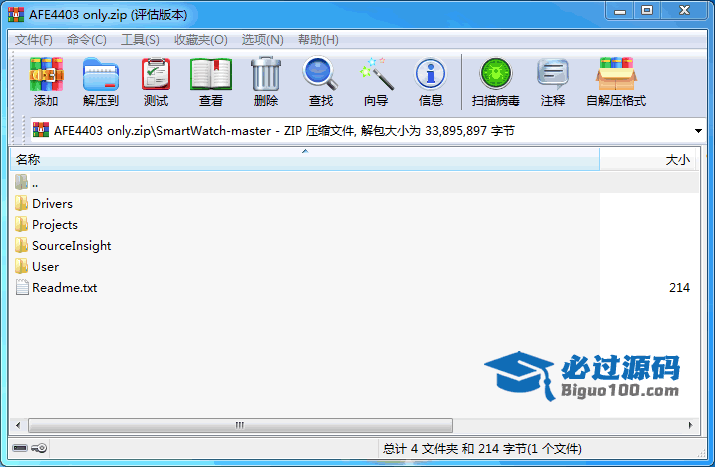Click the Readme.txt file icon
The image size is (715, 467).
pos(22,287)
